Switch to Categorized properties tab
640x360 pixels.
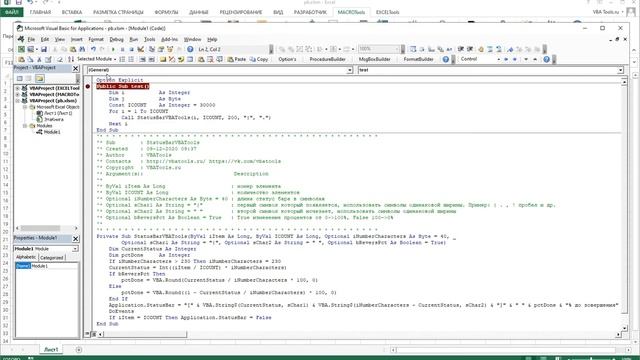point(52,258)
